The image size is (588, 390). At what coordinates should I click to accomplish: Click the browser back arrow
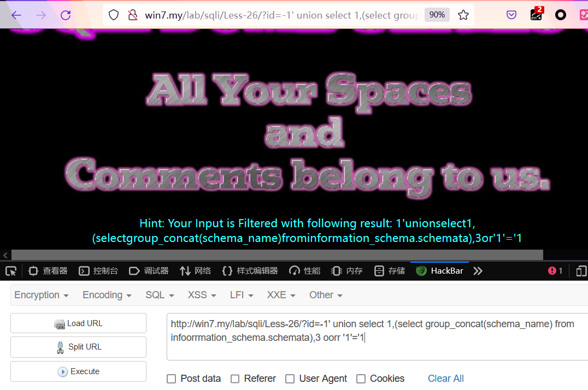coord(16,15)
